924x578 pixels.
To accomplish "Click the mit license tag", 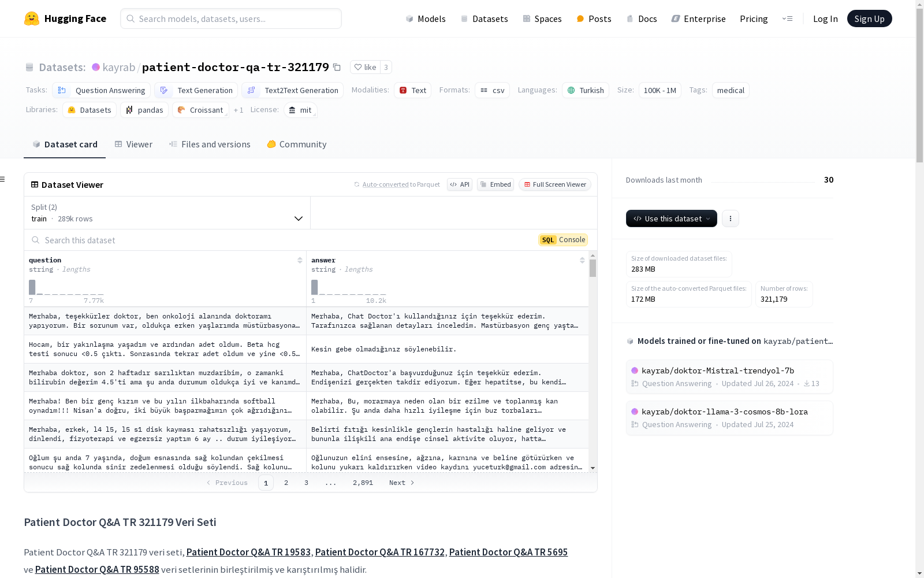I will pyautogui.click(x=300, y=110).
